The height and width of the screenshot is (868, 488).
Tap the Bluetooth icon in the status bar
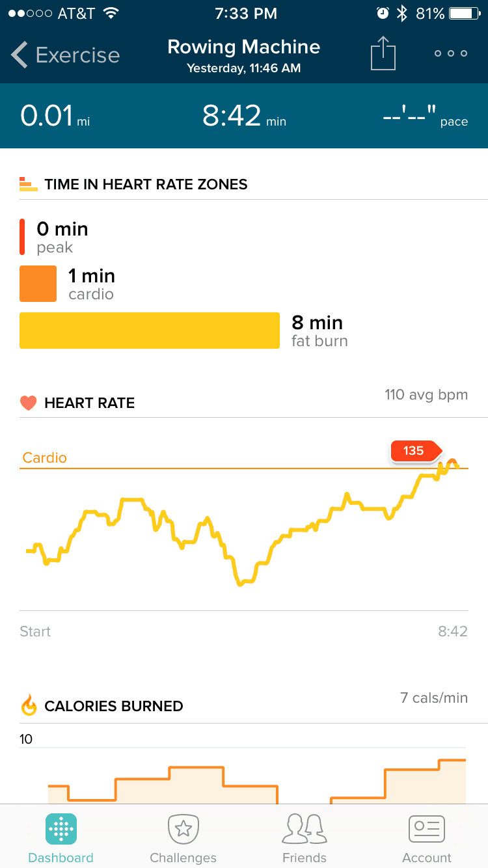[x=402, y=14]
